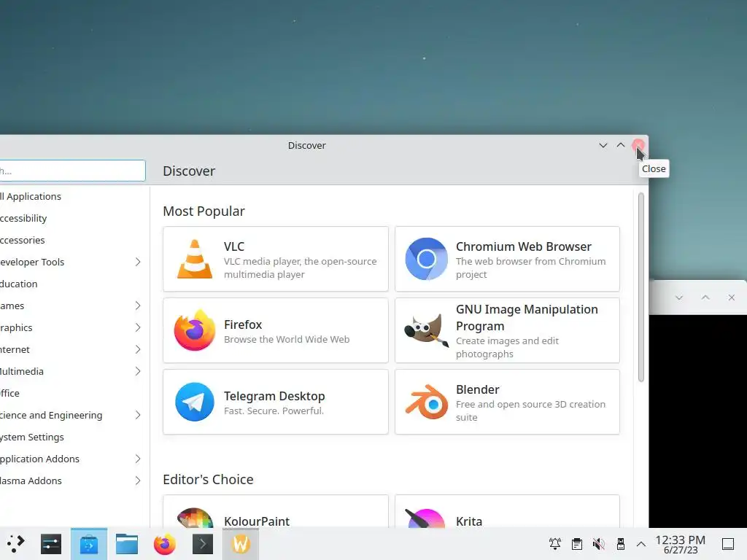Launch Firefox from the taskbar
This screenshot has width=747, height=560.
coord(164,544)
